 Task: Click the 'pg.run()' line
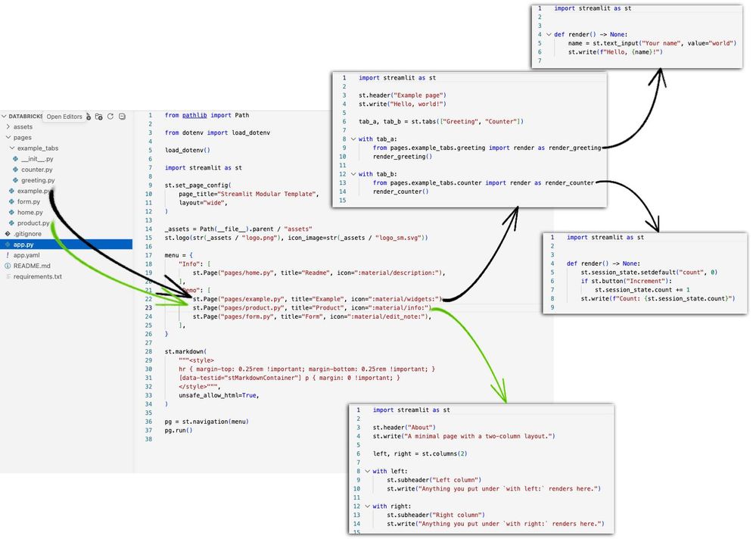coord(179,431)
